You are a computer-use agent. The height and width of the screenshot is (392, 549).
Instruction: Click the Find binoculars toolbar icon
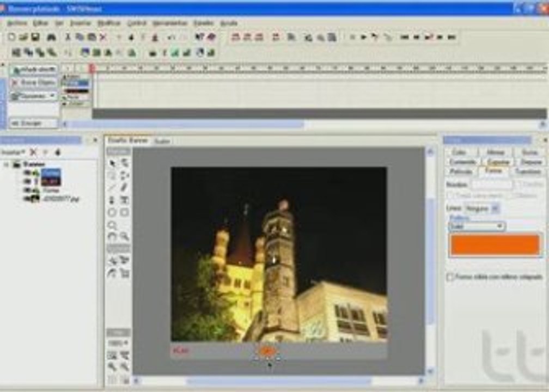(51, 37)
